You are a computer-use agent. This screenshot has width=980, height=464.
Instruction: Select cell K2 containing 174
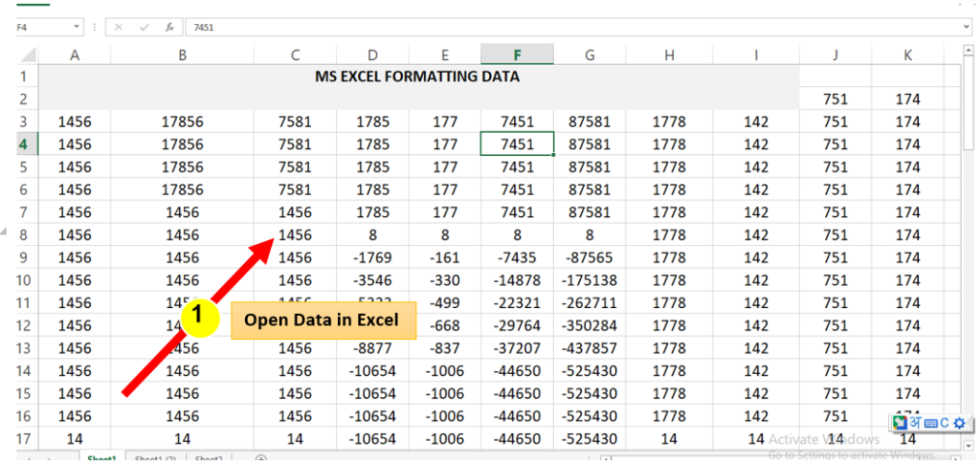[907, 99]
